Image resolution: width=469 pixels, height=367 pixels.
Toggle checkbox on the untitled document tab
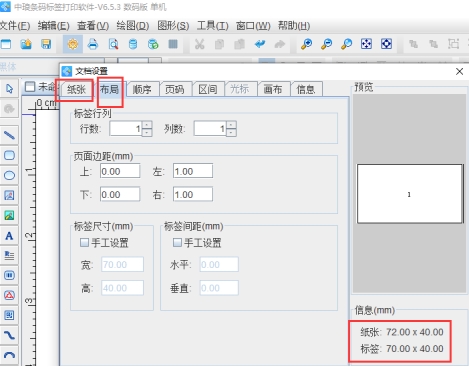[30, 87]
